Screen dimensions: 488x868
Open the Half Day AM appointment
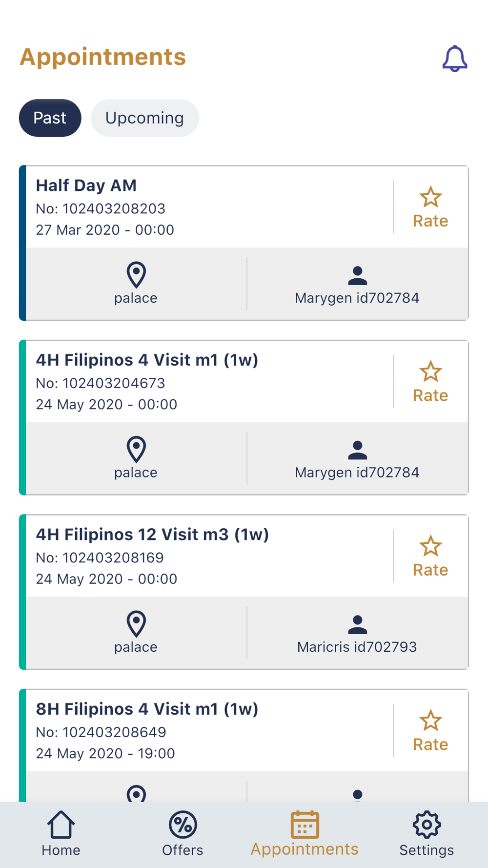click(86, 186)
